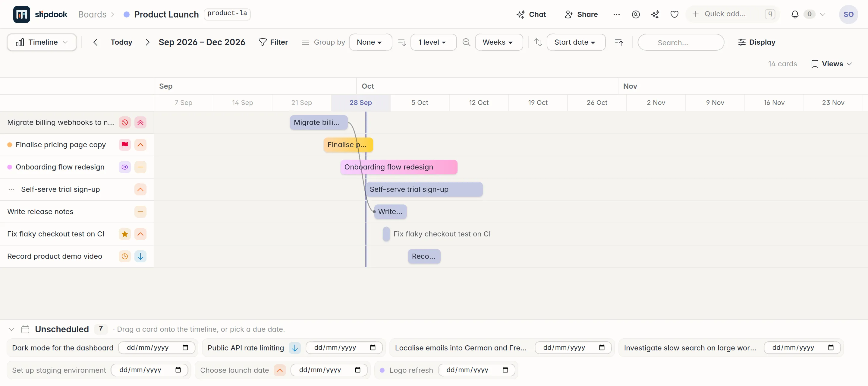Favorite the board with heart icon
Image resolution: width=868 pixels, height=386 pixels.
[x=674, y=14]
